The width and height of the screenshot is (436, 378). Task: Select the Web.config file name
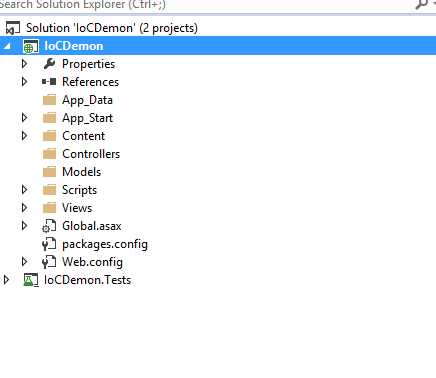[x=92, y=263]
